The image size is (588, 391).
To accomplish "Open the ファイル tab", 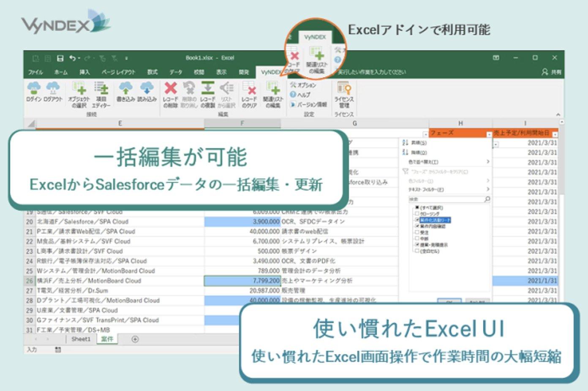I will click(35, 72).
